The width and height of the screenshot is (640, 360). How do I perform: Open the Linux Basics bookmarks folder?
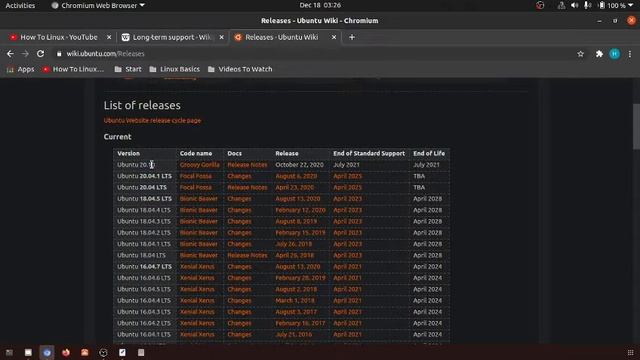[175, 69]
